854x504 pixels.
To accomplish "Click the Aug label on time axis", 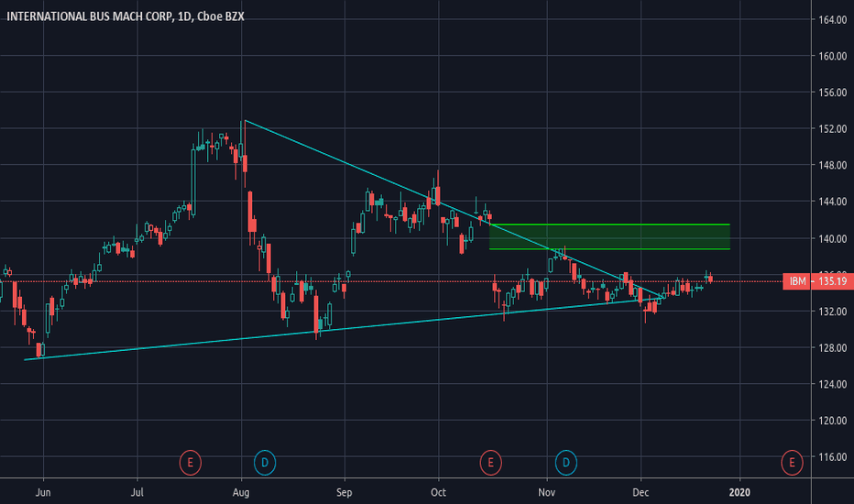I will pyautogui.click(x=241, y=493).
